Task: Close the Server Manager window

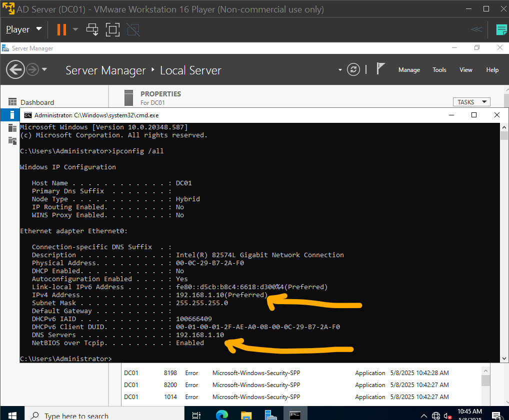Action: 500,47
